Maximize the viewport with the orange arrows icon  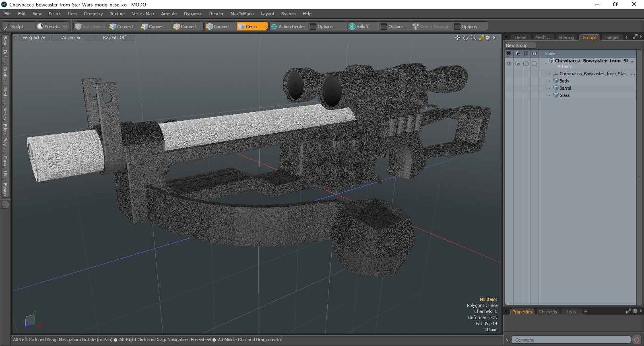[x=481, y=38]
